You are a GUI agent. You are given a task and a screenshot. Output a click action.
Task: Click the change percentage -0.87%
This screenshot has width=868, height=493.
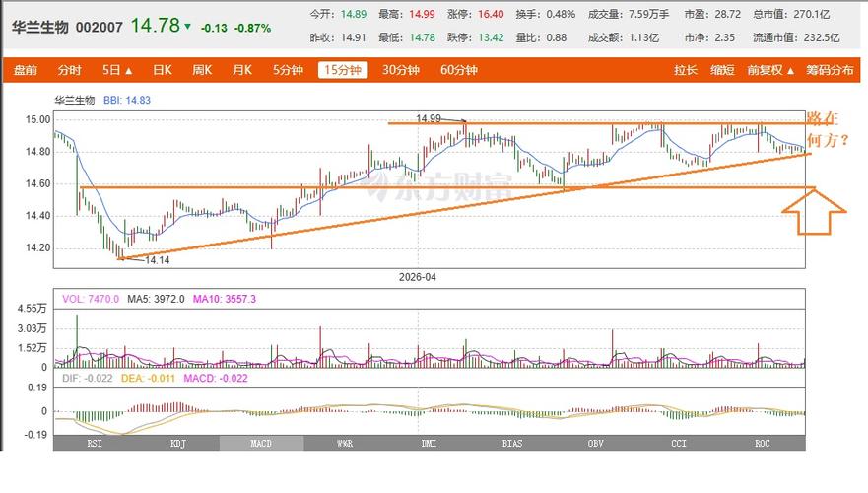(x=252, y=28)
